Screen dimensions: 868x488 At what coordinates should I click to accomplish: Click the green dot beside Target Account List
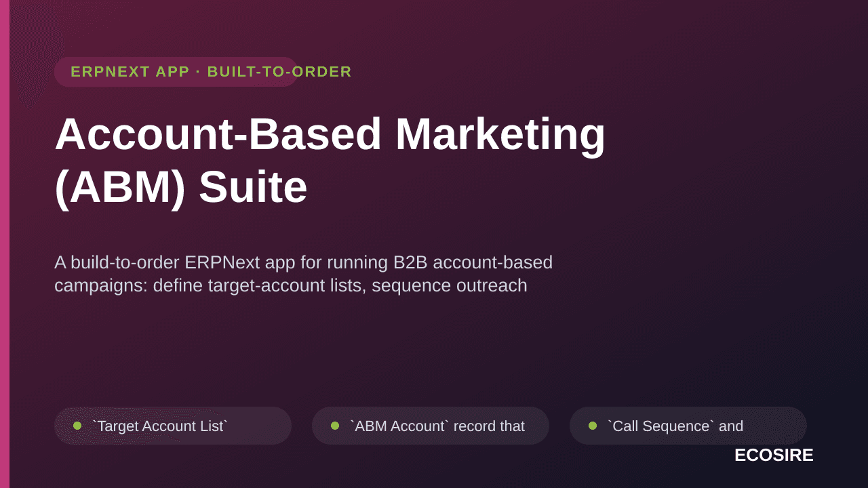tap(77, 426)
